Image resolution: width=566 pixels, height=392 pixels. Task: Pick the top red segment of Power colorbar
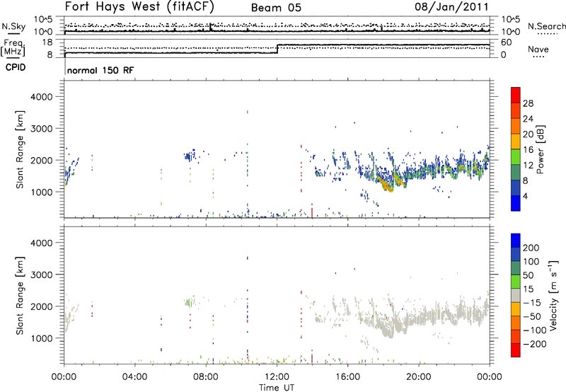[516, 95]
